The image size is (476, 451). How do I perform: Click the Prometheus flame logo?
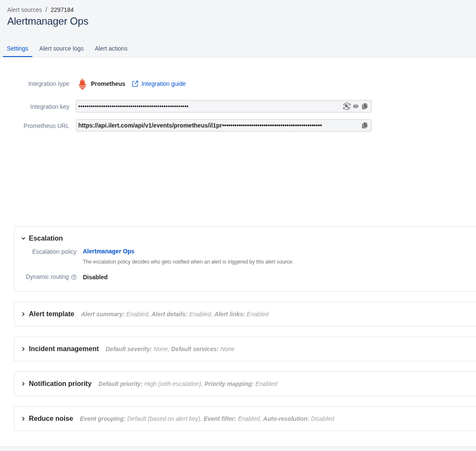[82, 84]
